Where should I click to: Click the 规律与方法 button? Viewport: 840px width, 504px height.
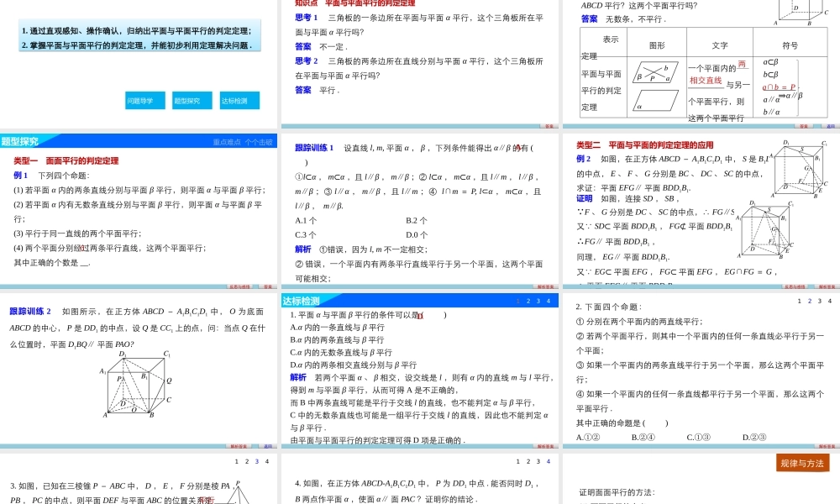tap(802, 463)
